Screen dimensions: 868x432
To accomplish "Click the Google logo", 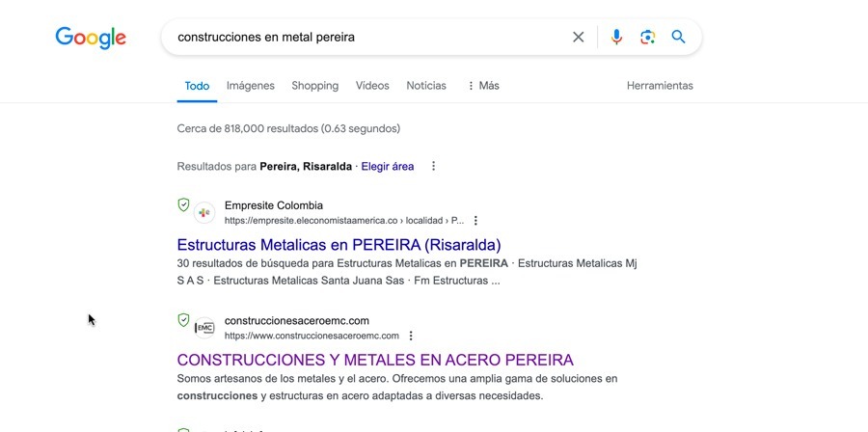I will 91,38.
